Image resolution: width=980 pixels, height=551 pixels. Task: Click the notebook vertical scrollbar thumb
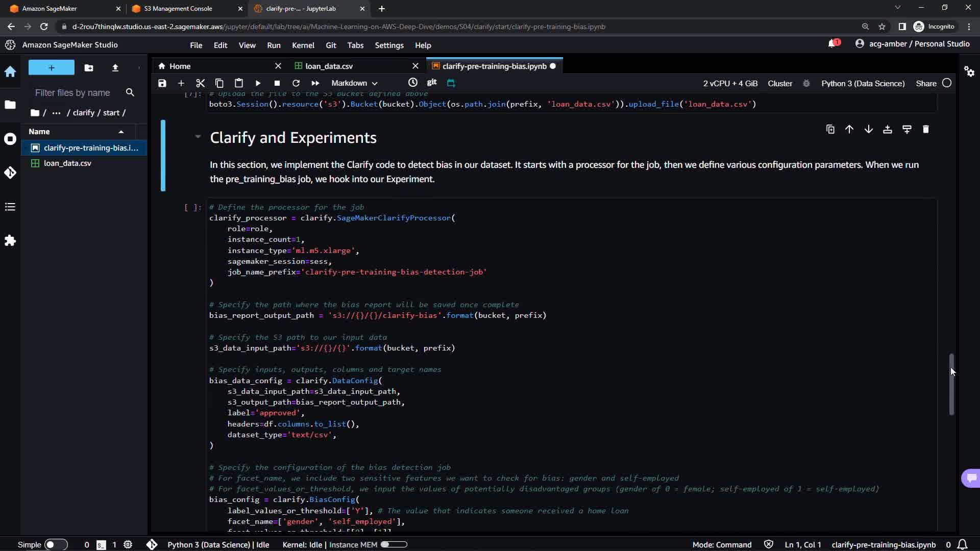[951, 384]
